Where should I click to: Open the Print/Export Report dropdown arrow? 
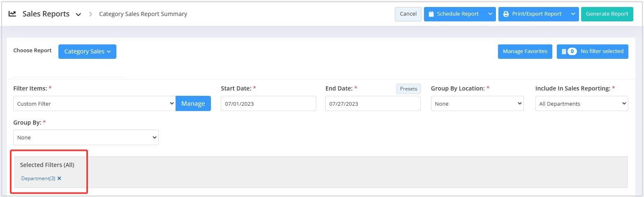573,14
